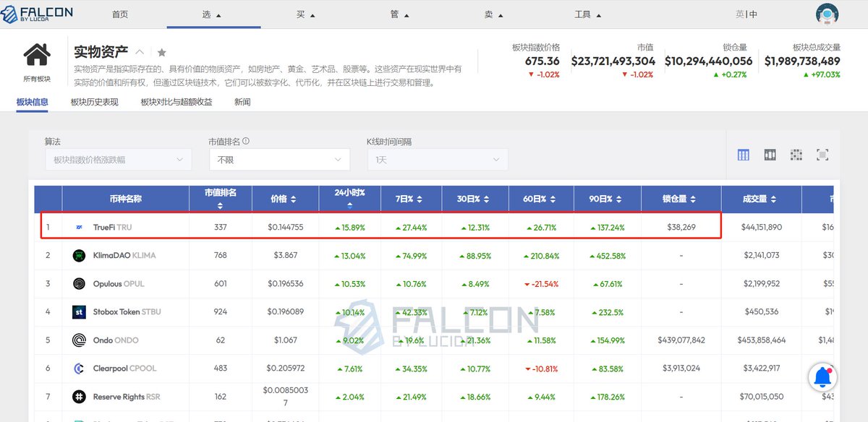Click the Opulous token logo

80,284
